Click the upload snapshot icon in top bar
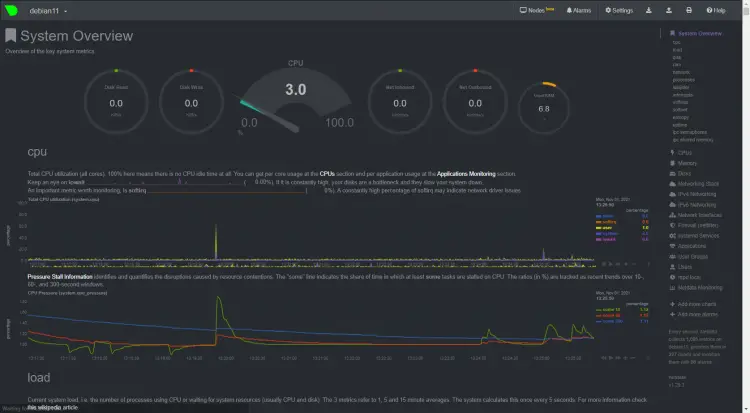This screenshot has width=750, height=413. pyautogui.click(x=669, y=10)
